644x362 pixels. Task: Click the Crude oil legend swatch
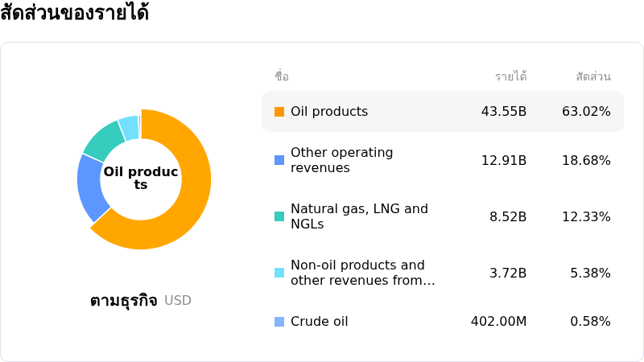tap(279, 321)
